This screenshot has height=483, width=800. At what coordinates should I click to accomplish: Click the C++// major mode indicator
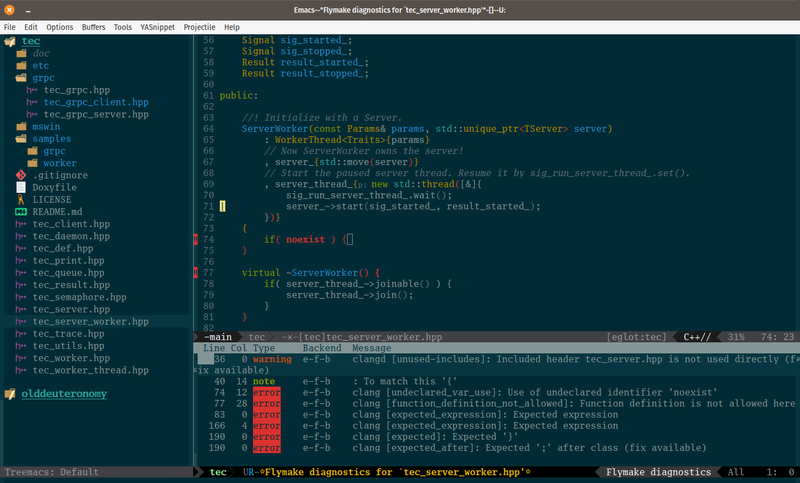(697, 337)
